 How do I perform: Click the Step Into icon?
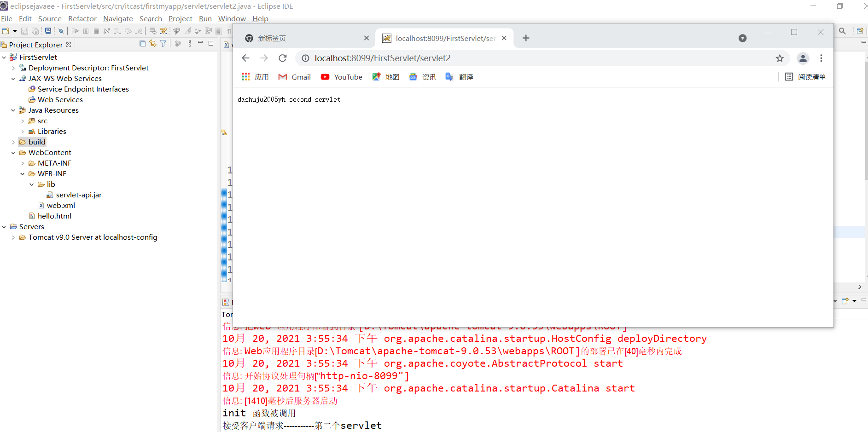coord(117,31)
